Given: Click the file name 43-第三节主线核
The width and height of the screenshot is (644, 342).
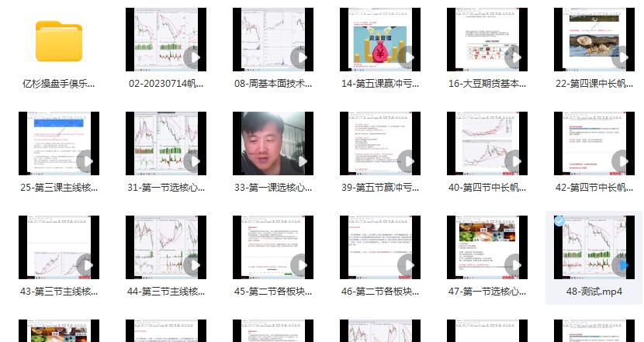Looking at the screenshot, I should (59, 291).
